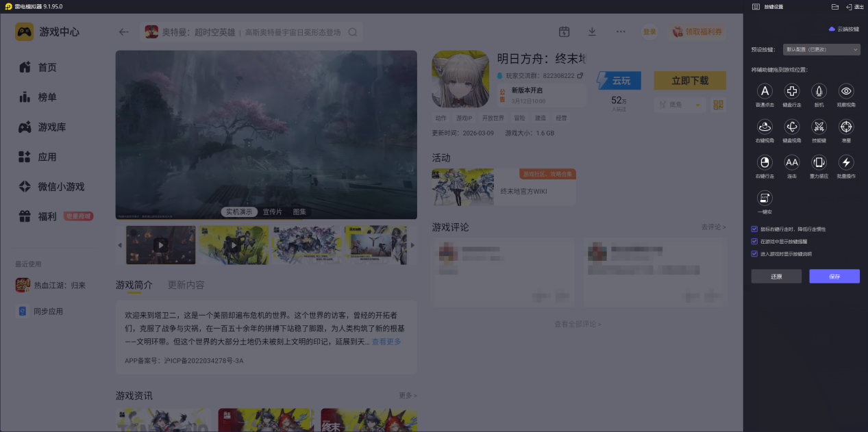Select the 右键视角 right-click view icon
The height and width of the screenshot is (432, 868).
765,127
